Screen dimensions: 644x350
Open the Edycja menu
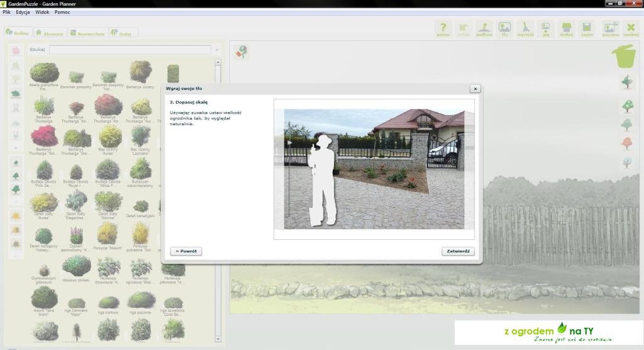coord(23,12)
